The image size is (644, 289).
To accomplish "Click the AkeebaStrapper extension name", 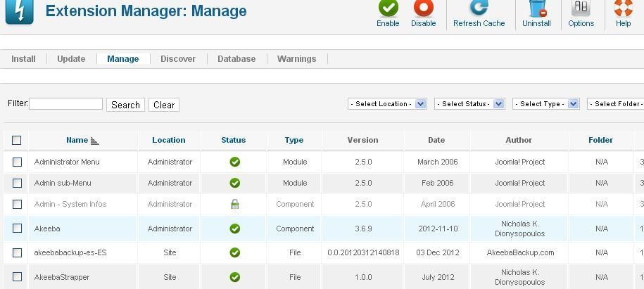I will pyautogui.click(x=62, y=277).
